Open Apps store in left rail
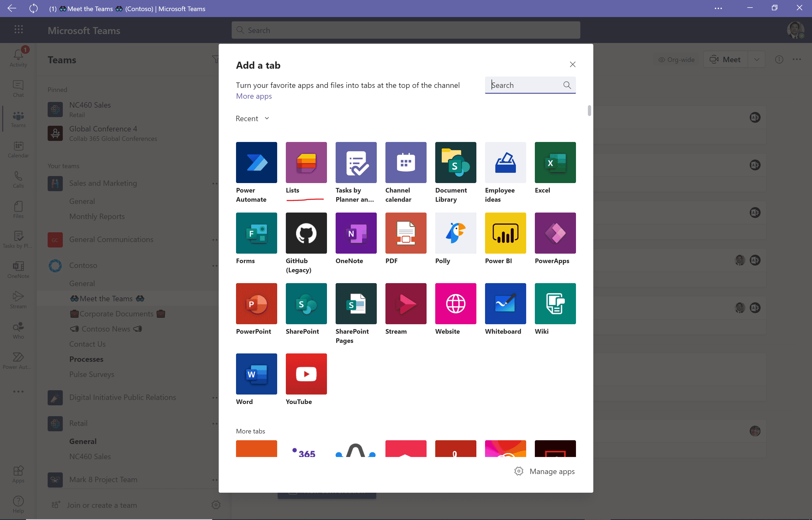This screenshot has width=812, height=520. [x=18, y=474]
